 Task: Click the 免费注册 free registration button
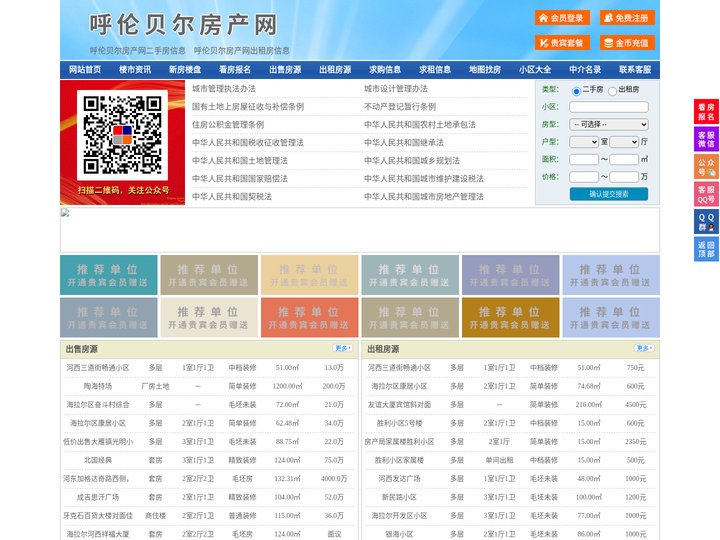(x=627, y=18)
